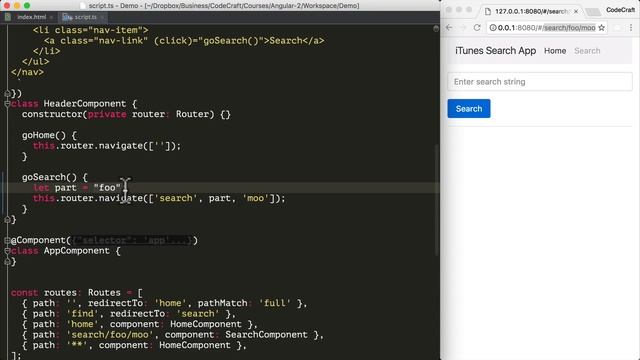Viewport: 640px width, 360px height.
Task: Click the blue Search button
Action: [469, 109]
